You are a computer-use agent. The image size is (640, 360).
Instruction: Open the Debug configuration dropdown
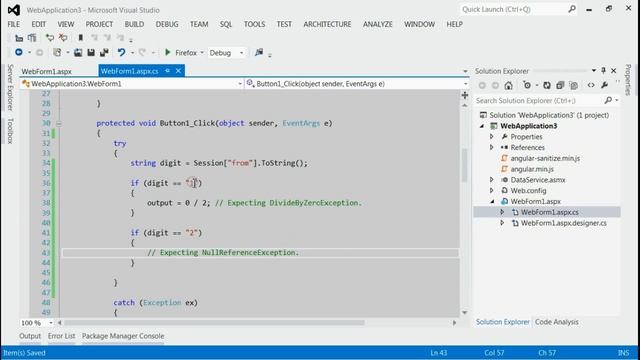(x=241, y=53)
